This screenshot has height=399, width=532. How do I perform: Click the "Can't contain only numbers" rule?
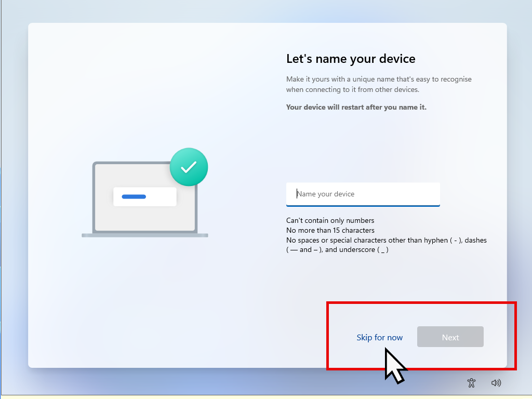[330, 220]
